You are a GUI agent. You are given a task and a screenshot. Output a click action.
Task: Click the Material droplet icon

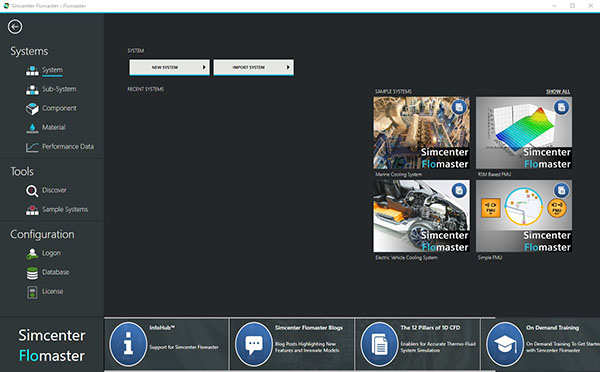tap(32, 128)
